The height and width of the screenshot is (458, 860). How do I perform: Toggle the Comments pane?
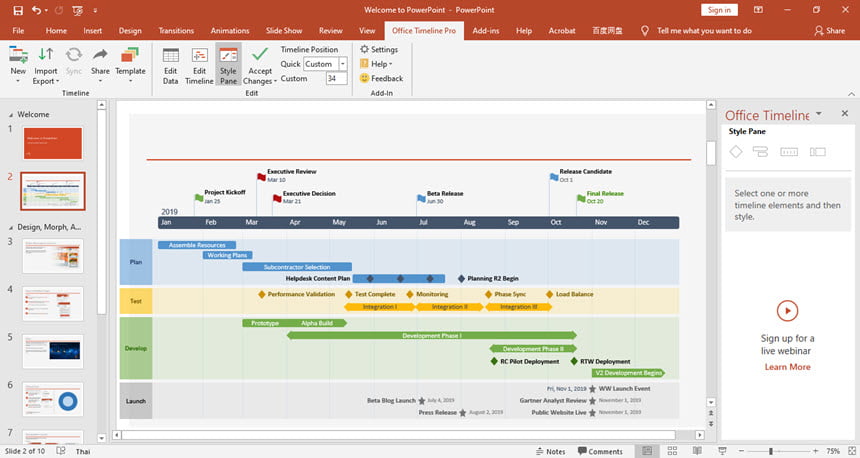(x=600, y=451)
